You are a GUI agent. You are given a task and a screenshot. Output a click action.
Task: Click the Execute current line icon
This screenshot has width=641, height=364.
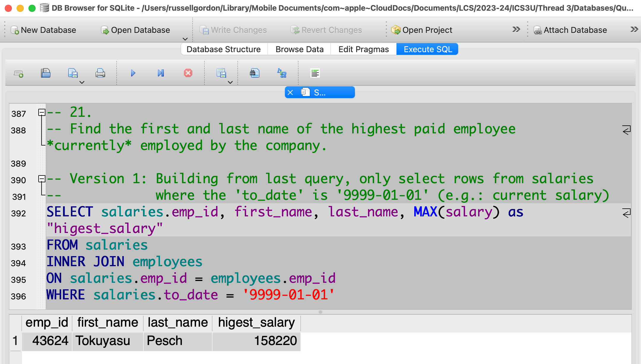(x=161, y=73)
